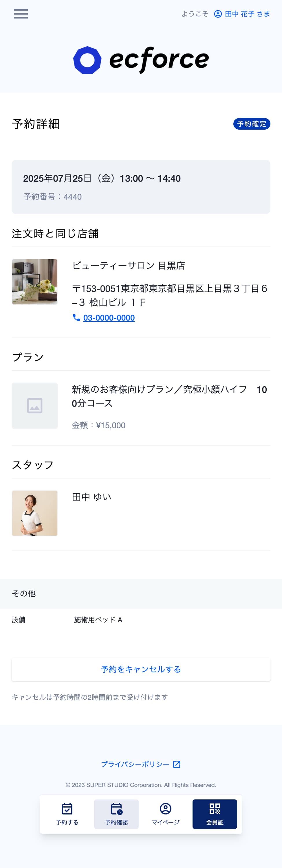Select the 田中 花子 さま account name
282x868 pixels.
[x=247, y=14]
